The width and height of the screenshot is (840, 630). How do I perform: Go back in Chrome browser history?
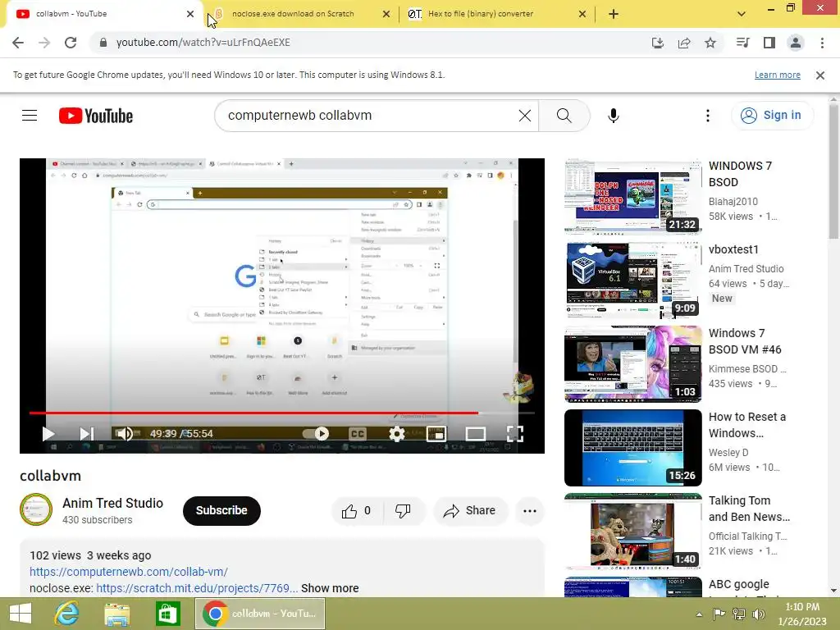tap(18, 43)
